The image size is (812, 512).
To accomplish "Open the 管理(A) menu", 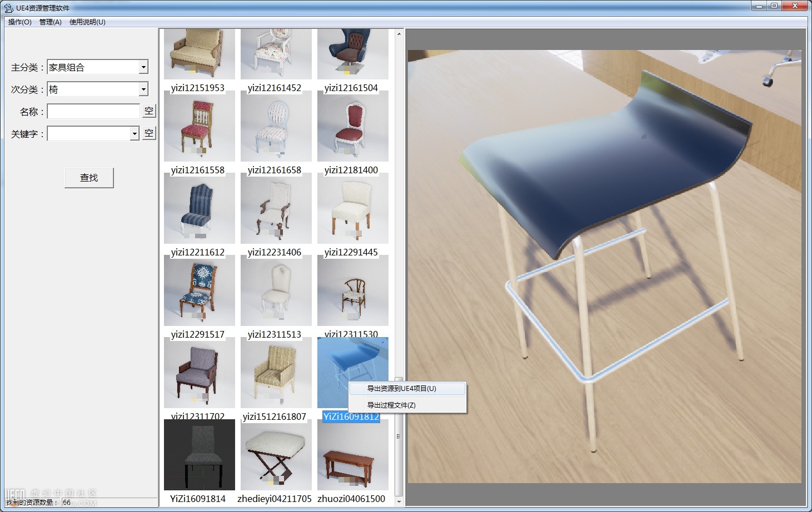I will pos(51,22).
